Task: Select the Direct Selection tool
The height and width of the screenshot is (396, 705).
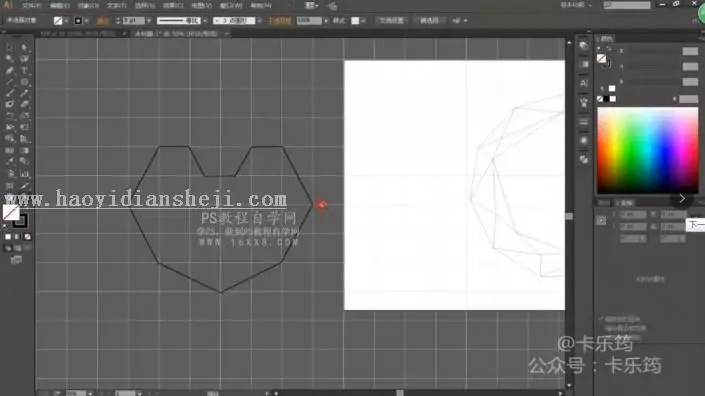Action: 24,47
